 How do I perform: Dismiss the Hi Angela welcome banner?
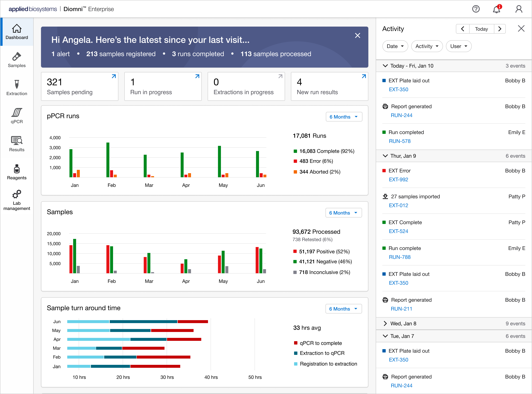(x=357, y=35)
